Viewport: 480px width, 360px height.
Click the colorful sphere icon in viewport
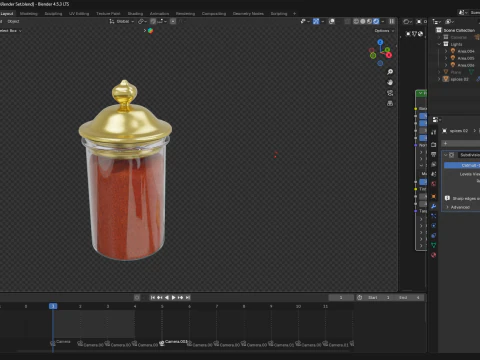151,31
